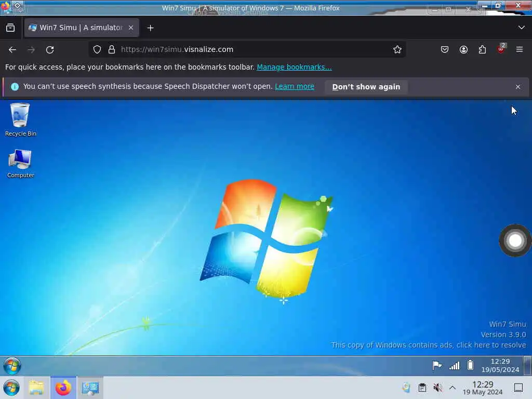Viewport: 532px width, 399px height.
Task: Click the host tray app icon beside the clipboard icon
Action: coord(406,388)
